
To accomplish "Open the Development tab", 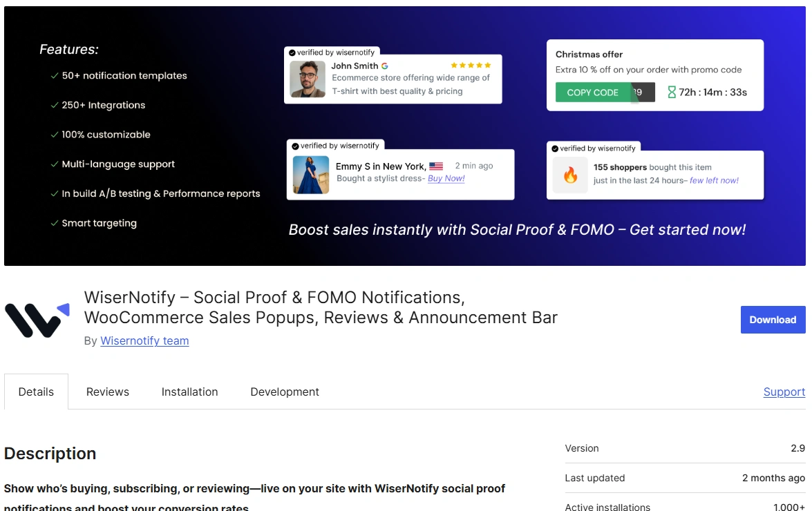I will [x=285, y=392].
